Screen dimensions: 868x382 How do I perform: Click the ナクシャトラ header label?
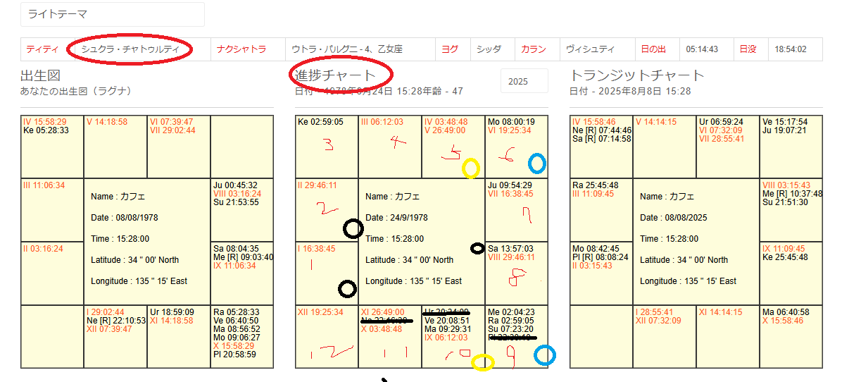click(x=241, y=49)
